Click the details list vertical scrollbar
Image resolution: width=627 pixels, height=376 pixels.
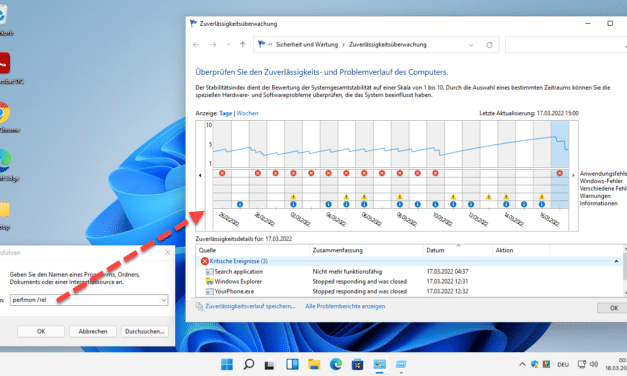tap(625, 270)
